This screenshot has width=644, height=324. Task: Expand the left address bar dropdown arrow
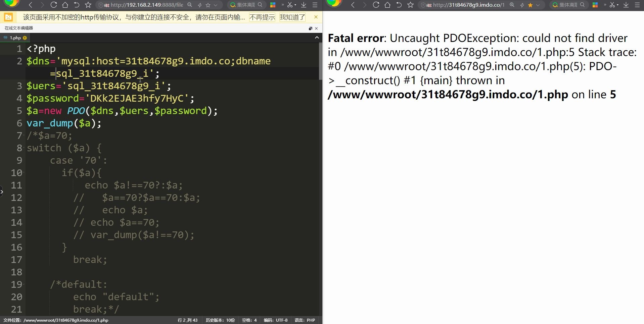point(216,5)
